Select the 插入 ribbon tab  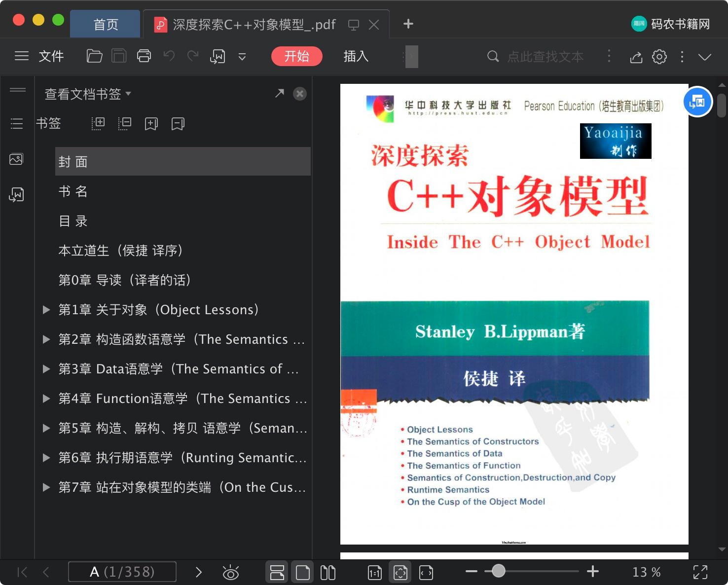(x=356, y=56)
